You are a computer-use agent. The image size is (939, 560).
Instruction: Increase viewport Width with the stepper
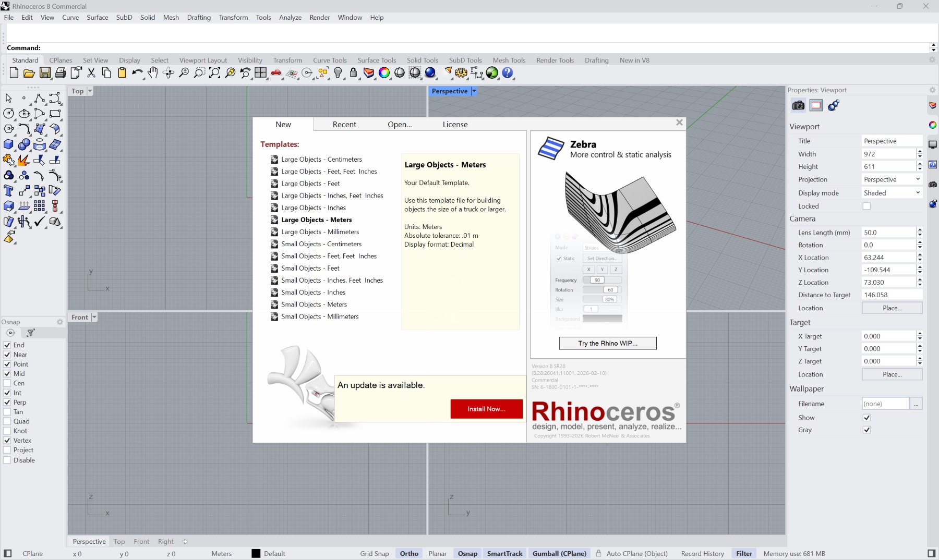click(920, 152)
